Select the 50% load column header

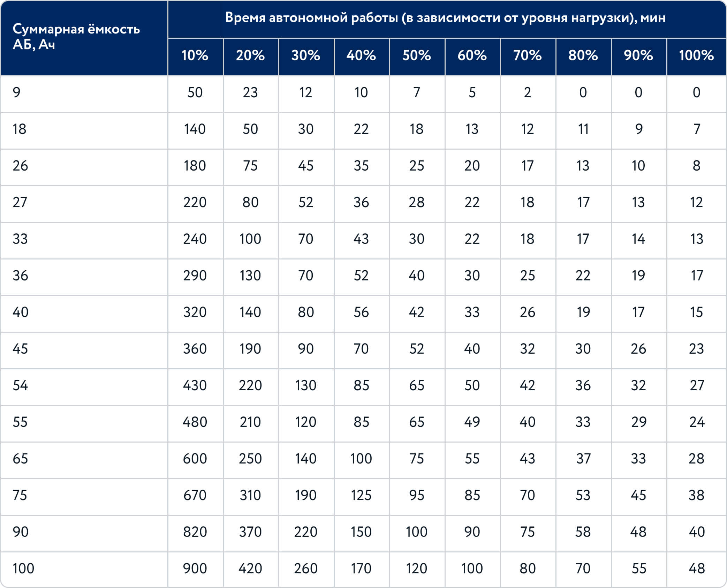(x=417, y=55)
